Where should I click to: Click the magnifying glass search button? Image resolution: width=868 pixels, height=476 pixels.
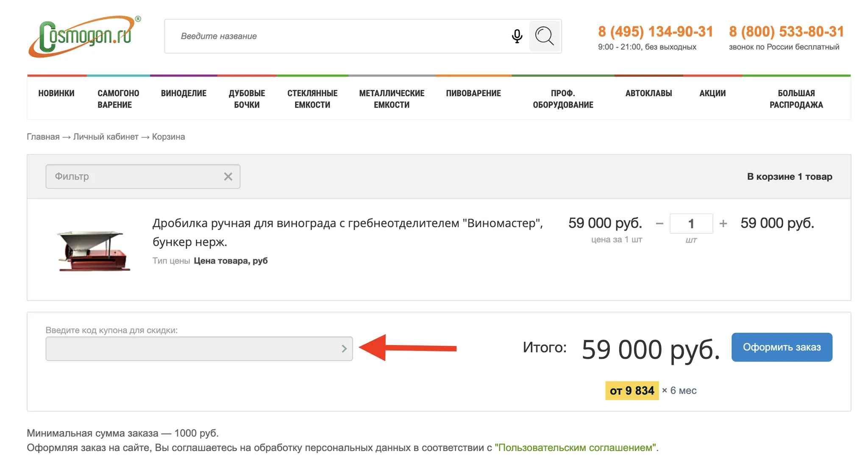(x=545, y=36)
